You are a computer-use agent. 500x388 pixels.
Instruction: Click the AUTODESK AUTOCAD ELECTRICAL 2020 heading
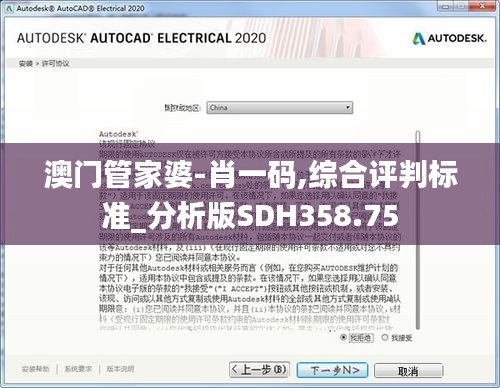(142, 38)
